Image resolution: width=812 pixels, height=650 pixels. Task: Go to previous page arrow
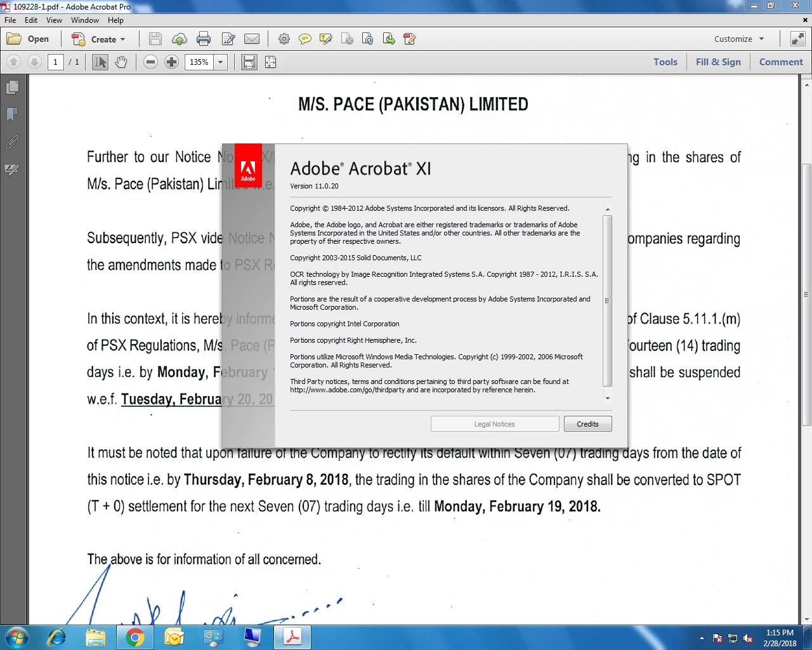tap(14, 62)
